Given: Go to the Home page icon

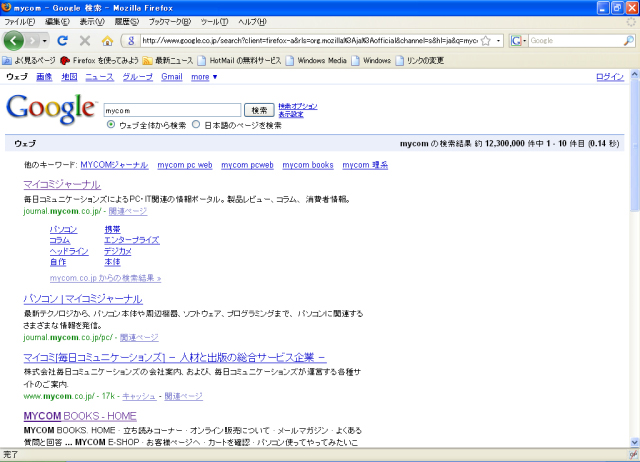Looking at the screenshot, I should tap(107, 40).
